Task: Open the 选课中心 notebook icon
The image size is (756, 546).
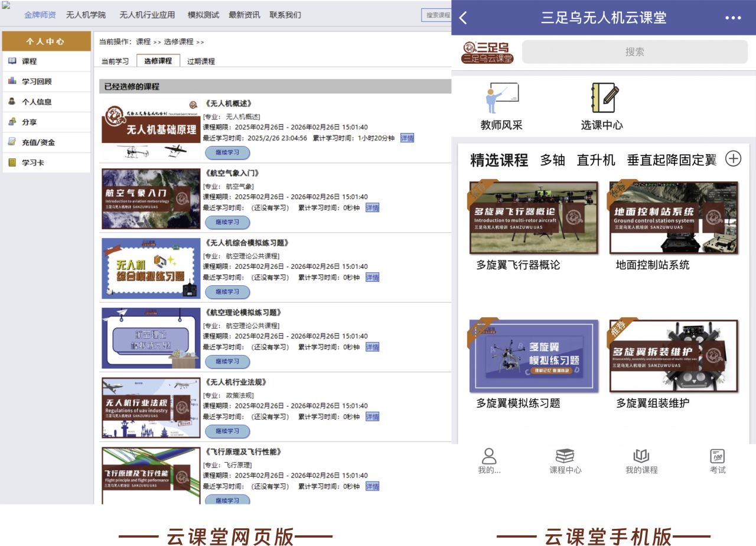Action: tap(604, 99)
